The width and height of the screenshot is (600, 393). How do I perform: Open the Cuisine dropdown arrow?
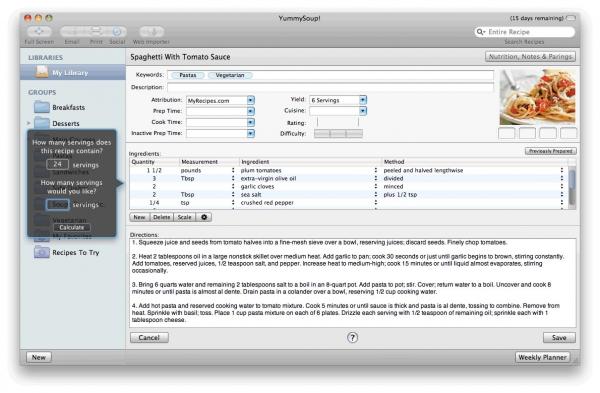coord(363,111)
